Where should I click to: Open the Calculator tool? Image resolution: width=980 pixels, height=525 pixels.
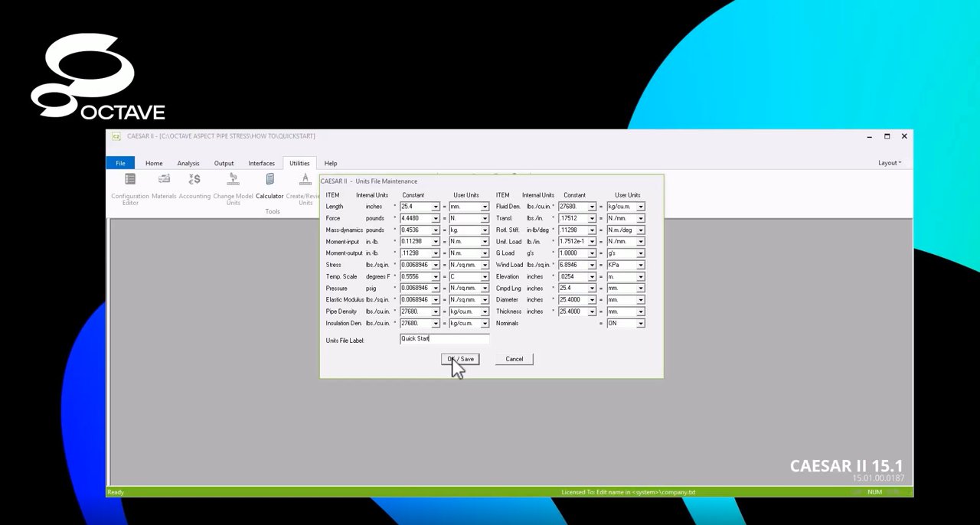(x=269, y=186)
